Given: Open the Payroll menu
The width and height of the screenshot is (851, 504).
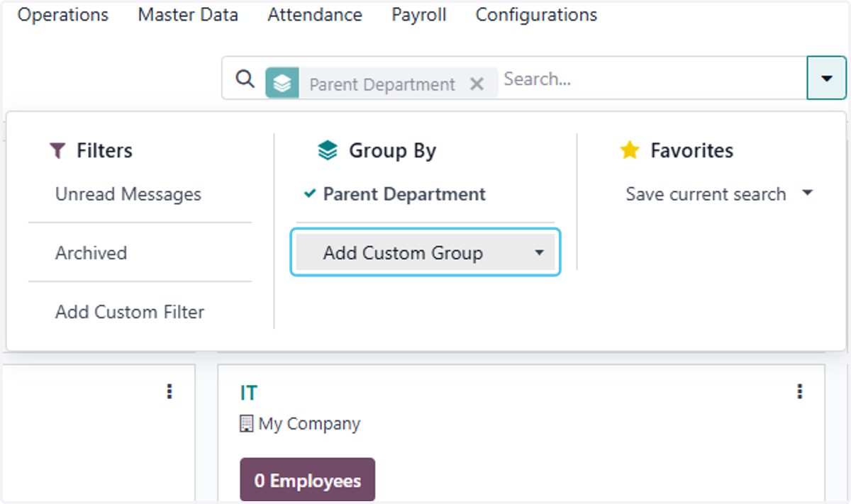Looking at the screenshot, I should (419, 15).
